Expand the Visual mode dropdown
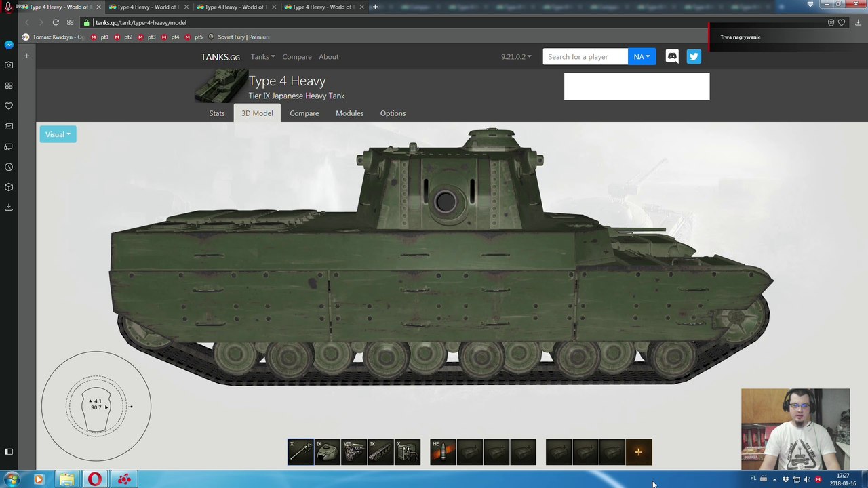Viewport: 868px width, 488px height. point(58,134)
